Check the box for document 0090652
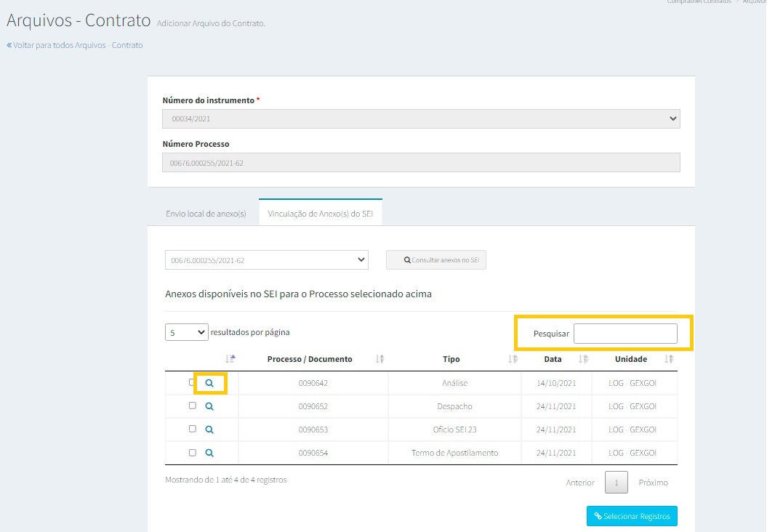This screenshot has width=775, height=532. tap(193, 406)
